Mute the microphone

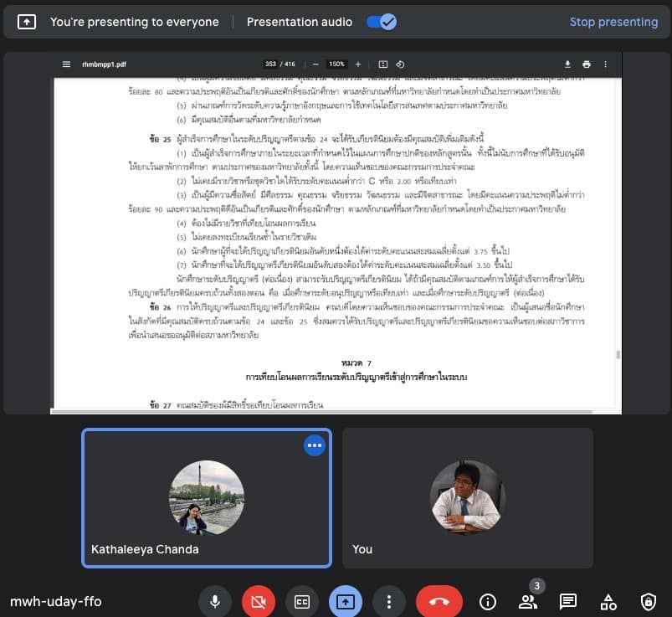coord(215,601)
